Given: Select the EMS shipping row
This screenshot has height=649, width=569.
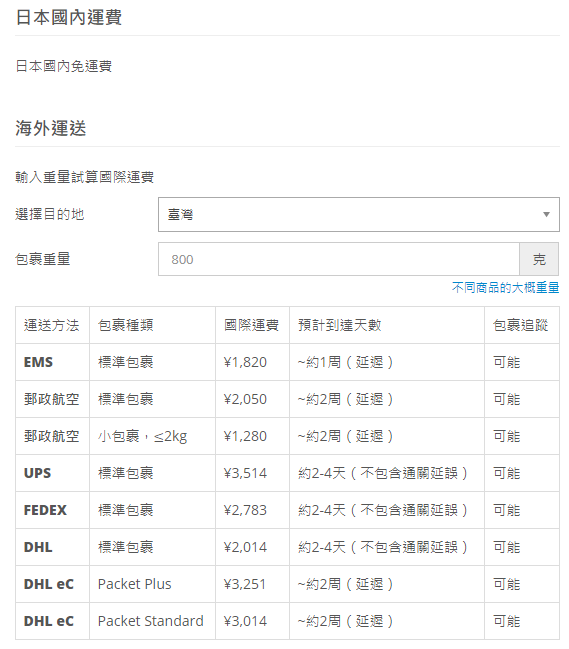Looking at the screenshot, I should [x=287, y=362].
